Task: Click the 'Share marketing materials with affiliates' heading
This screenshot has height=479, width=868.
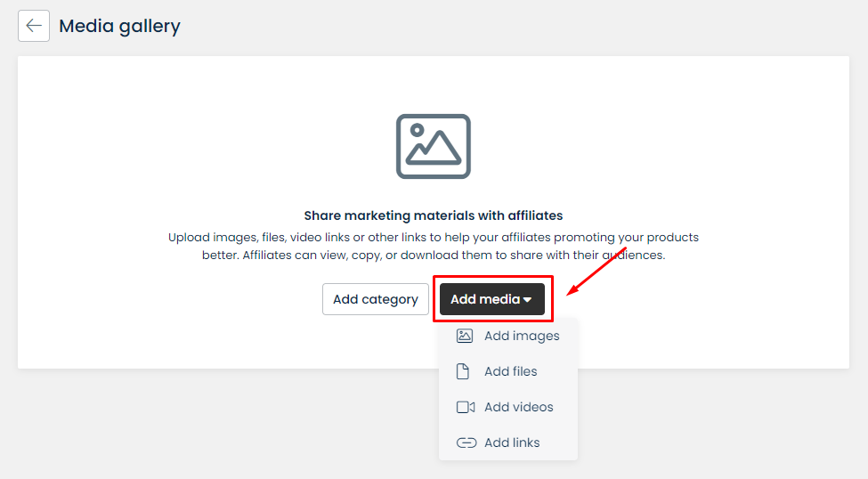Action: [434, 215]
